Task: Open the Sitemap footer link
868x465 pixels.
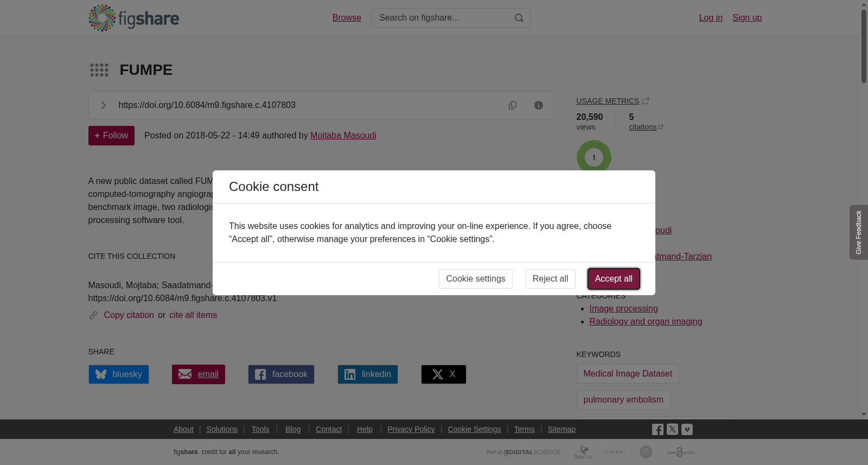Action: coord(561,429)
